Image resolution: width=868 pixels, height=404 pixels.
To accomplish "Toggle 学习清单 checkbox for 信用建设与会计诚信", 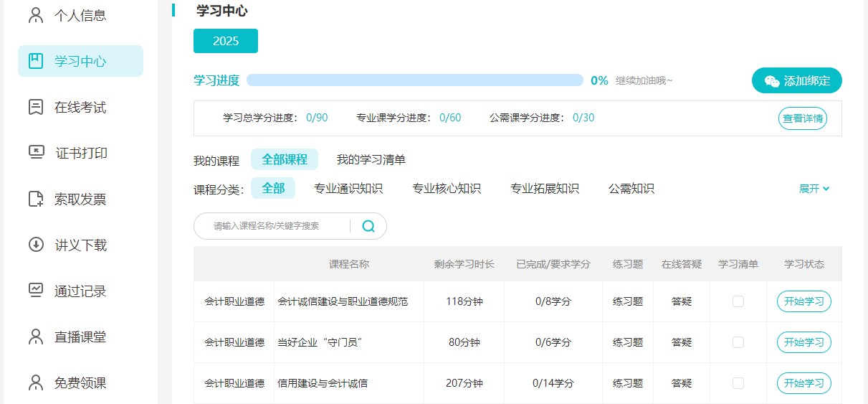I will click(x=738, y=383).
